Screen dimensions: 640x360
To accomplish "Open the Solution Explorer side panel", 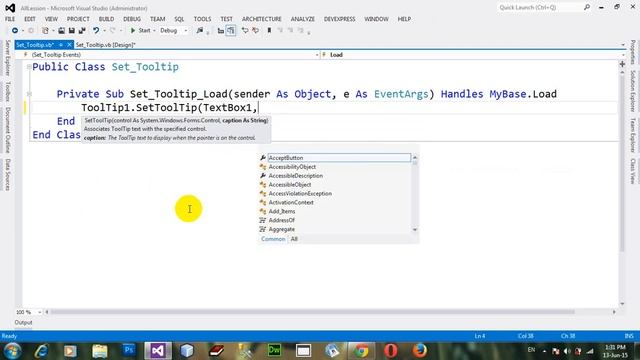I will [633, 91].
